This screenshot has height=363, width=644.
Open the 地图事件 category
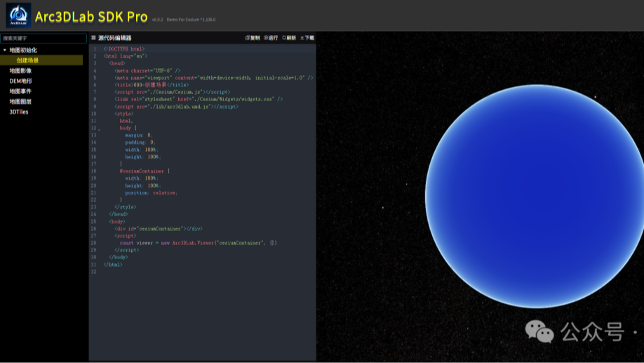pos(20,91)
